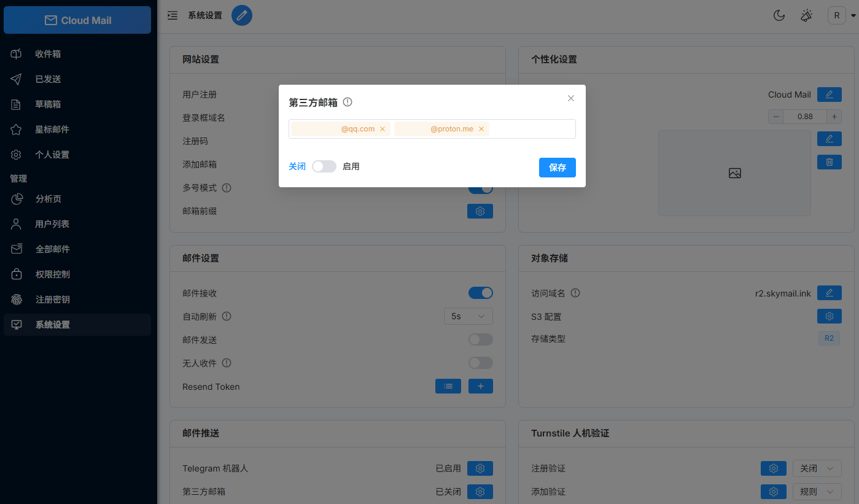Toggle the 第三方邮箱 enable switch
The height and width of the screenshot is (504, 859).
pos(324,166)
